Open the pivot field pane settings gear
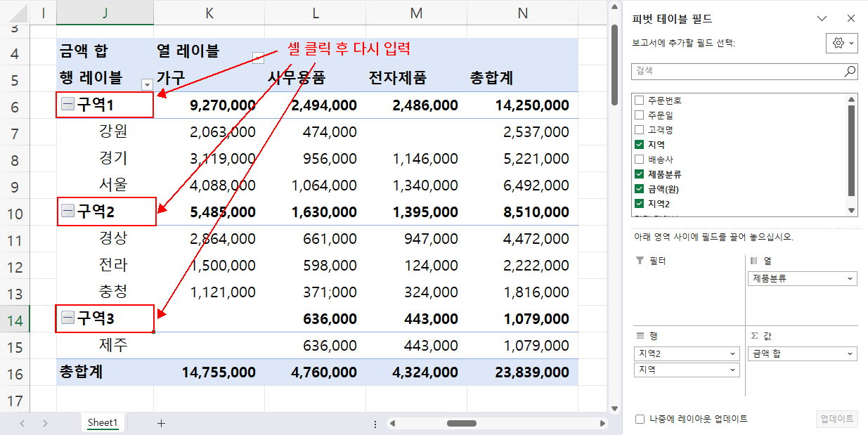 [841, 43]
